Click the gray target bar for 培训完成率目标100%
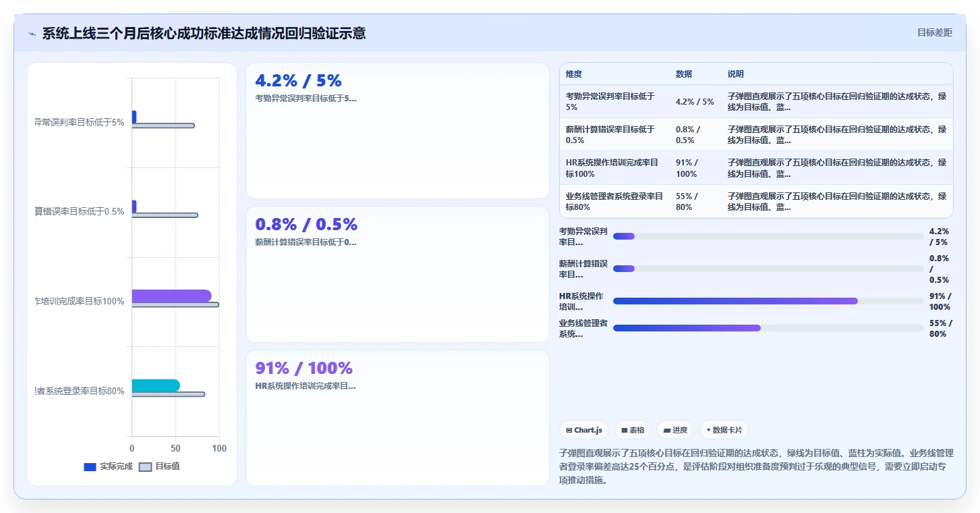This screenshot has width=980, height=513. (175, 304)
